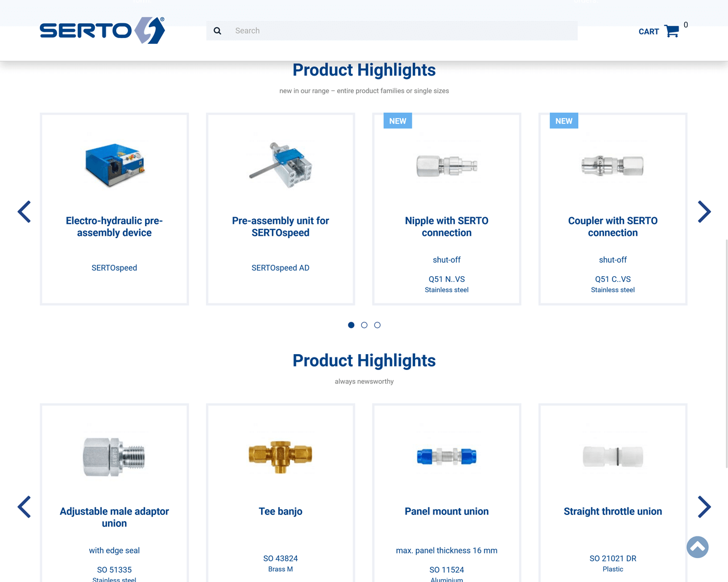Screen dimensions: 728x582
Task: Open Electro-hydraulic pre-assembly device image
Action: pyautogui.click(x=114, y=165)
